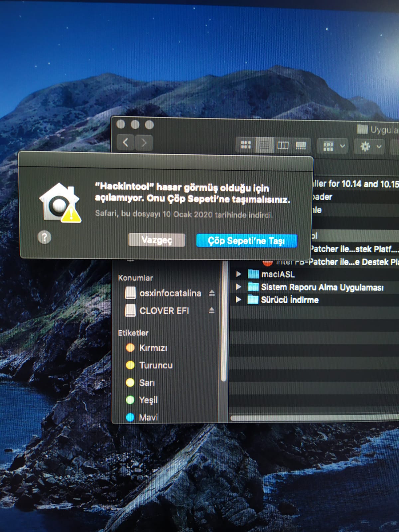Viewport: 399px width, 532px height.
Task: Expand the Sürücü İndirme folder
Action: [x=238, y=300]
